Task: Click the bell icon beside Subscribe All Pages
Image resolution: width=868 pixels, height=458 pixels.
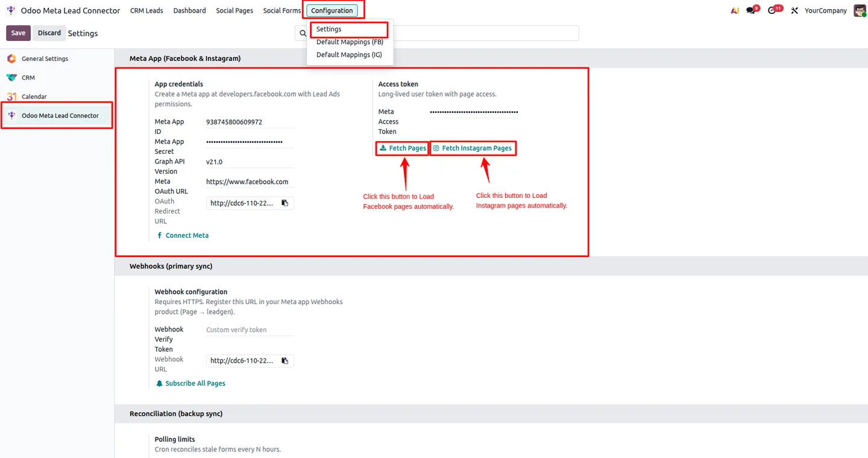Action: pyautogui.click(x=159, y=383)
